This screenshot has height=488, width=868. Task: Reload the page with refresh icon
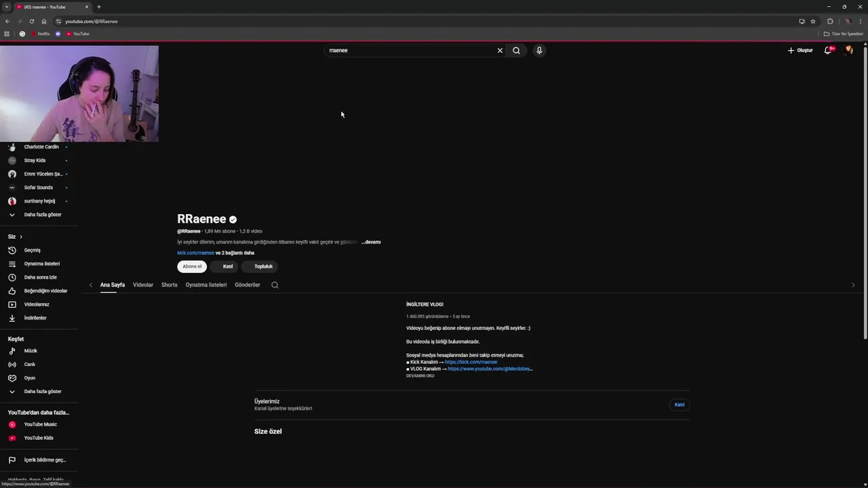(31, 21)
